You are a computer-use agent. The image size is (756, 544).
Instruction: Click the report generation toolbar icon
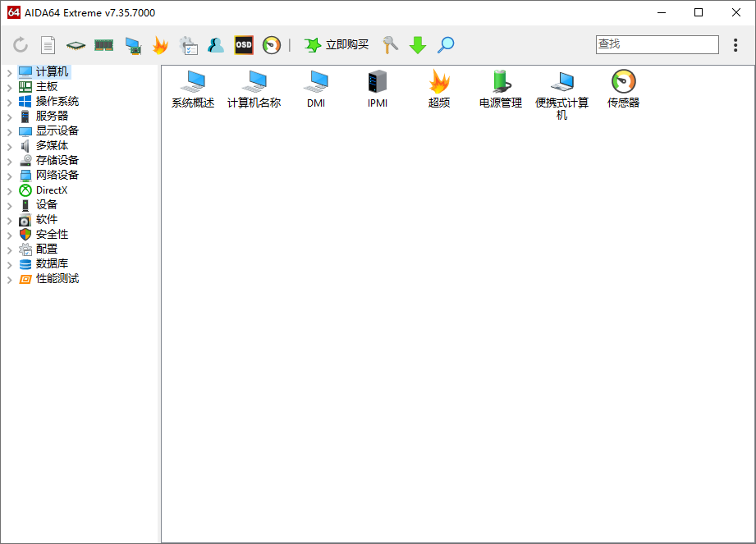pos(49,45)
